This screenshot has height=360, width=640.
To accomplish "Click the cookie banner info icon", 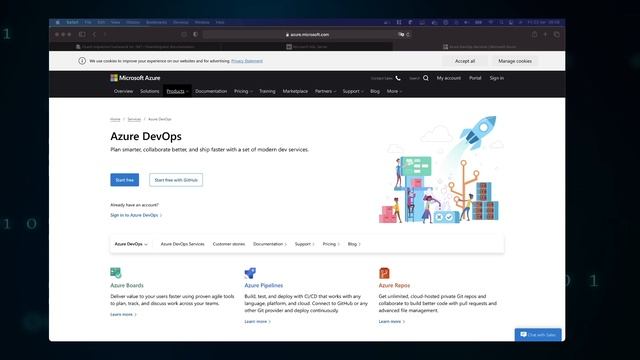I will tap(82, 61).
